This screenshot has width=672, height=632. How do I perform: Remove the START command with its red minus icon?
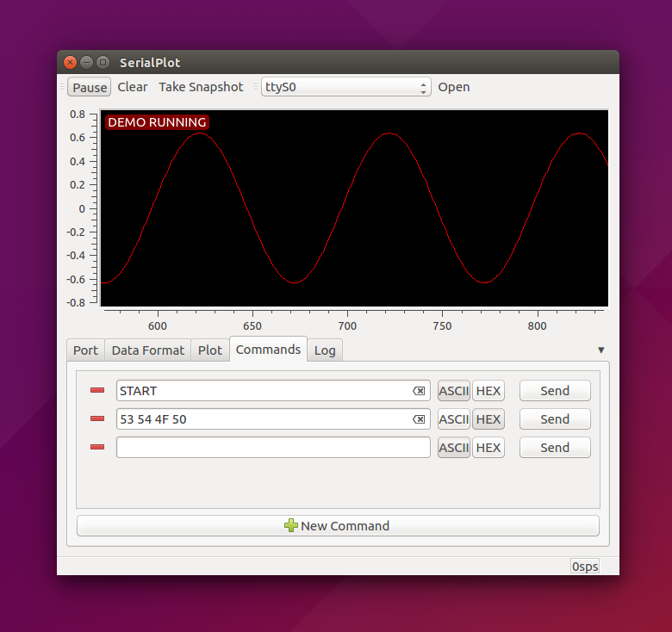(97, 390)
